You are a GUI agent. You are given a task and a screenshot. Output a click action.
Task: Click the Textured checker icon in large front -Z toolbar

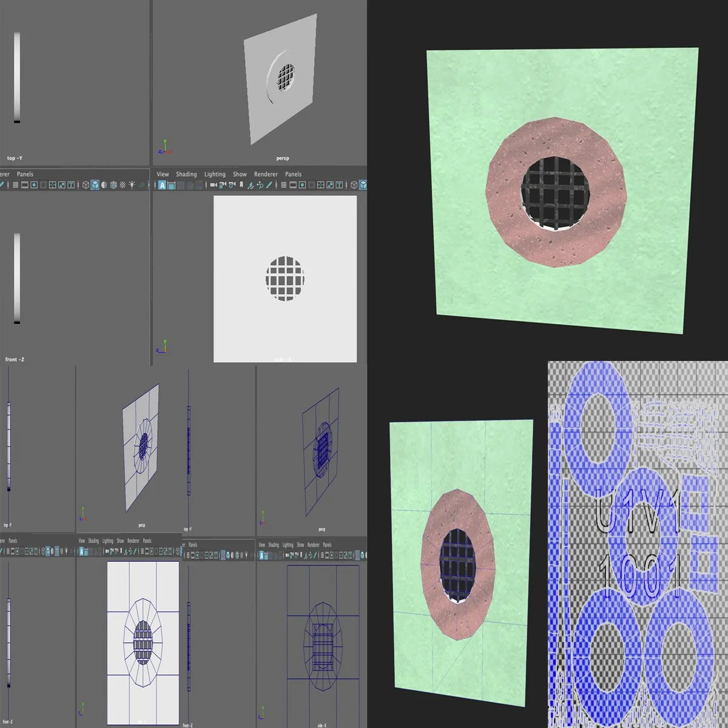123,185
